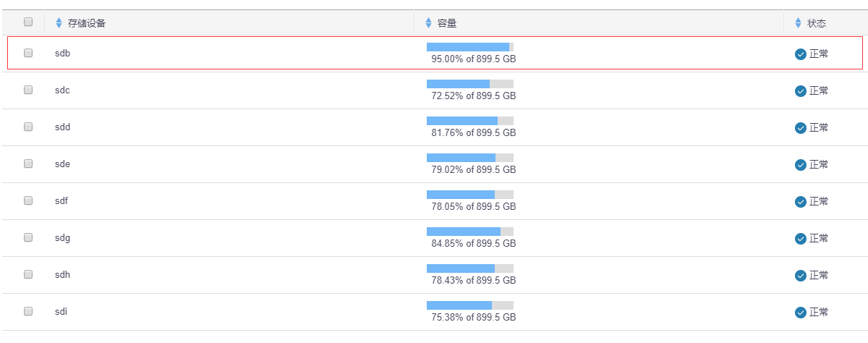Screen dimensions: 868x343
Task: Sort by 容量 column arrows
Action: point(429,23)
